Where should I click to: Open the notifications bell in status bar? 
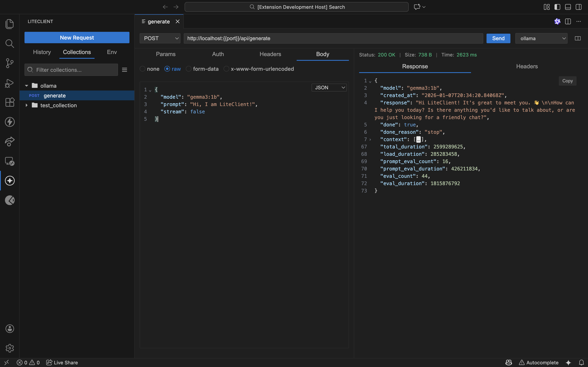pos(581,362)
